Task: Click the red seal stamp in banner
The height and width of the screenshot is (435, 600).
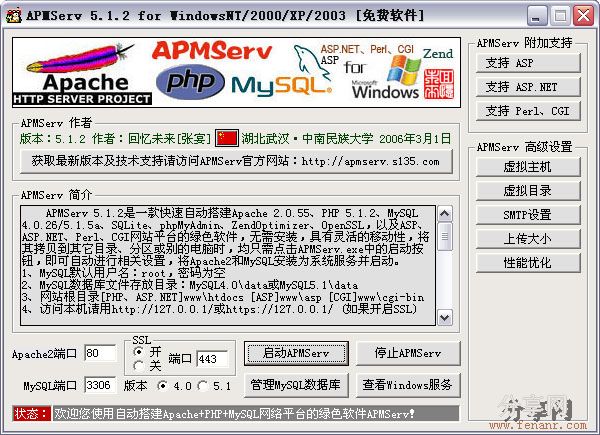Action: (439, 84)
